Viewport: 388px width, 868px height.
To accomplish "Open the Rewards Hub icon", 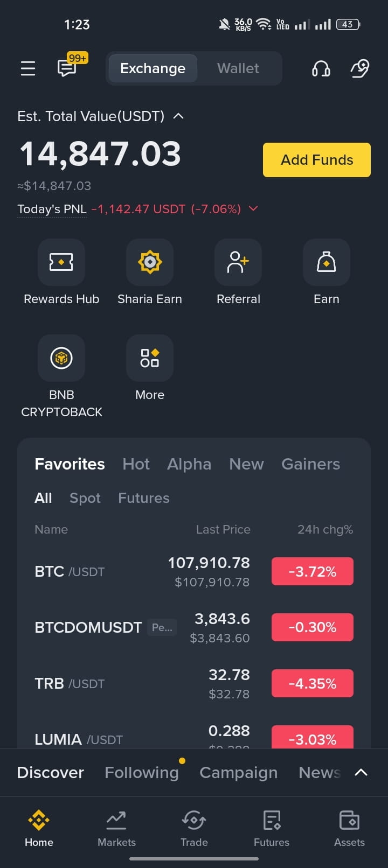I will point(61,262).
